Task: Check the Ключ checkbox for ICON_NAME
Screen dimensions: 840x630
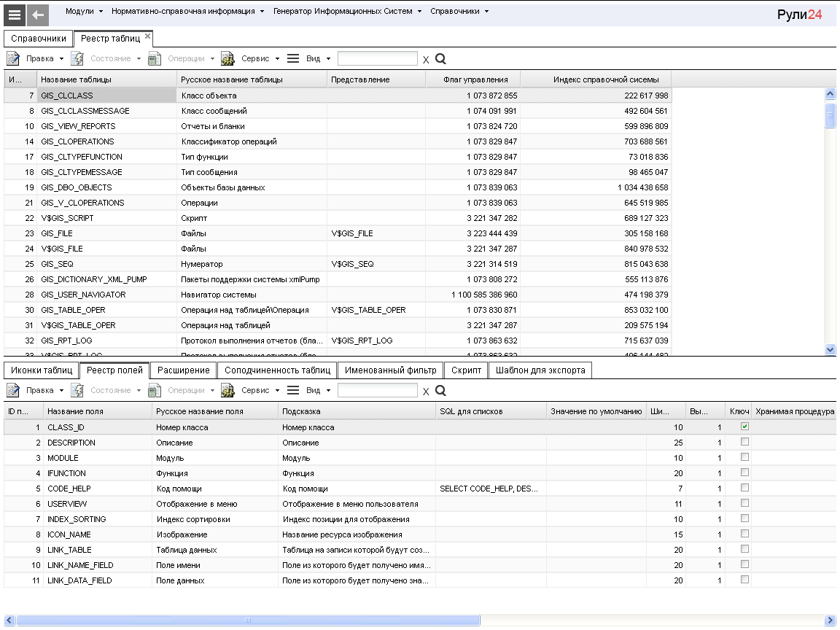Action: tap(744, 534)
